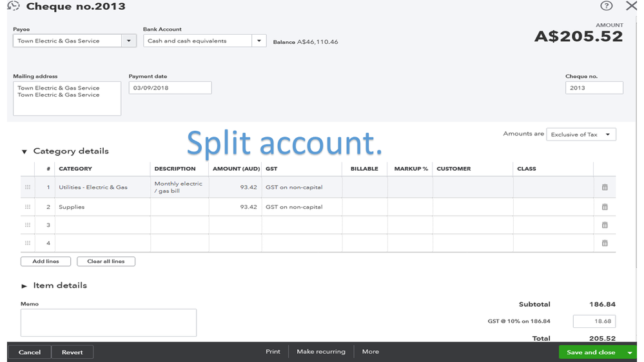The image size is (644, 362).
Task: Grab the drag handle of row 4
Action: point(28,243)
